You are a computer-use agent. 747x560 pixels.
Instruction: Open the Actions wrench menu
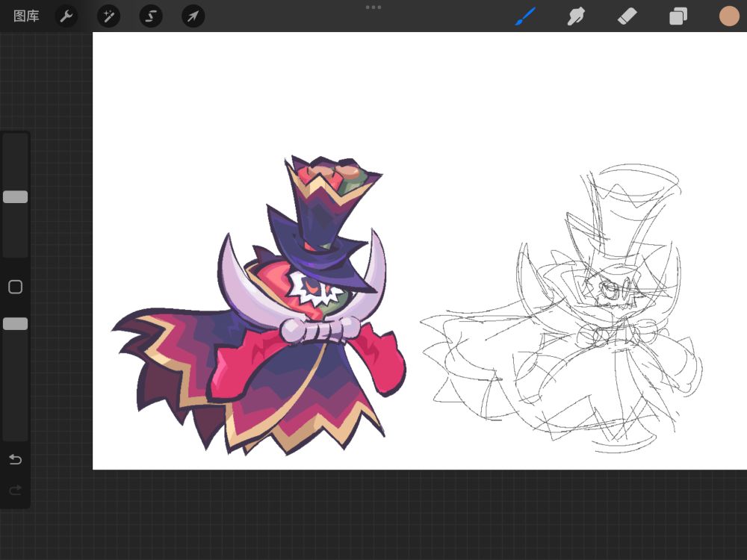[x=66, y=16]
